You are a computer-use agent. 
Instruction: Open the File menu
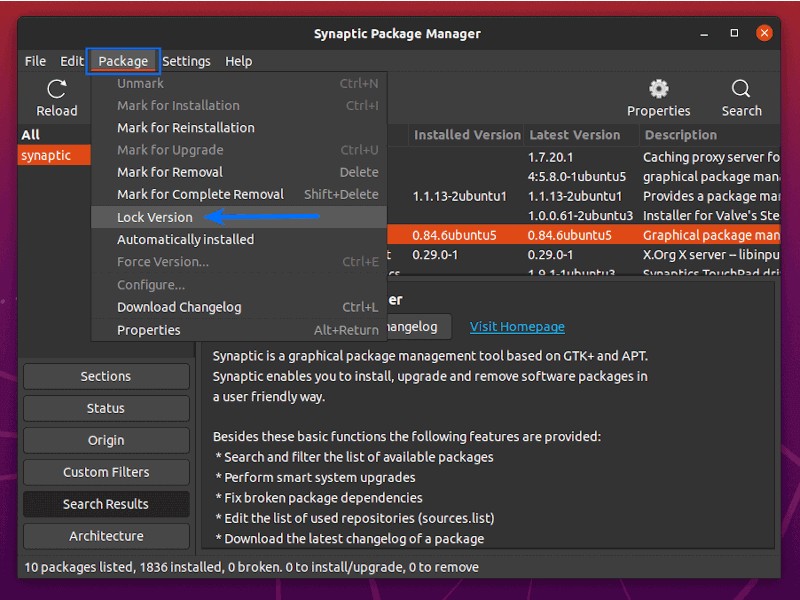35,61
